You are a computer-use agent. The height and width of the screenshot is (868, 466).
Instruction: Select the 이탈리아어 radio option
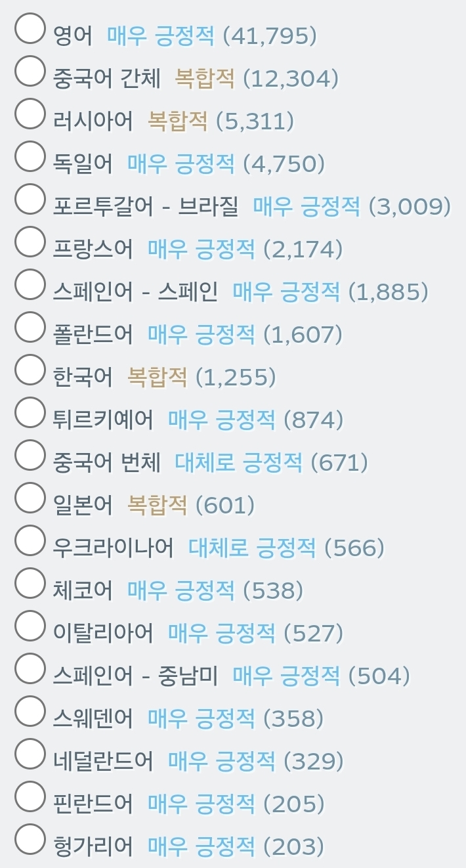tap(30, 626)
